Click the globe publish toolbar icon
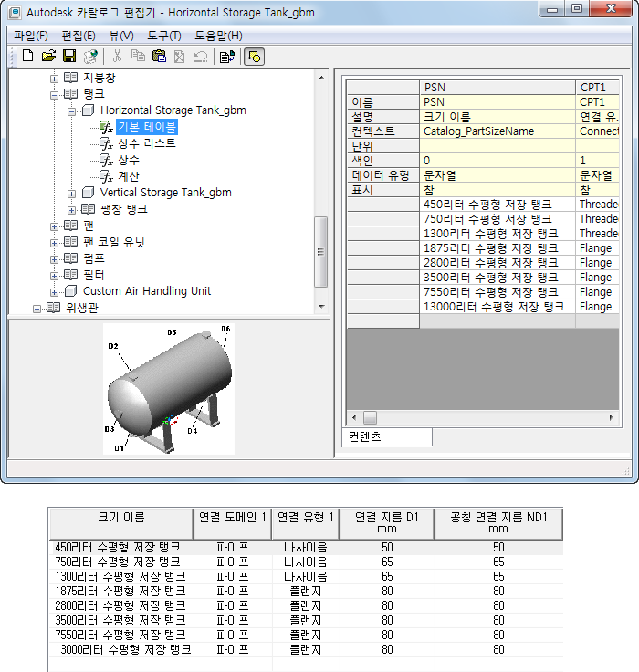The image size is (639, 672). (x=90, y=56)
